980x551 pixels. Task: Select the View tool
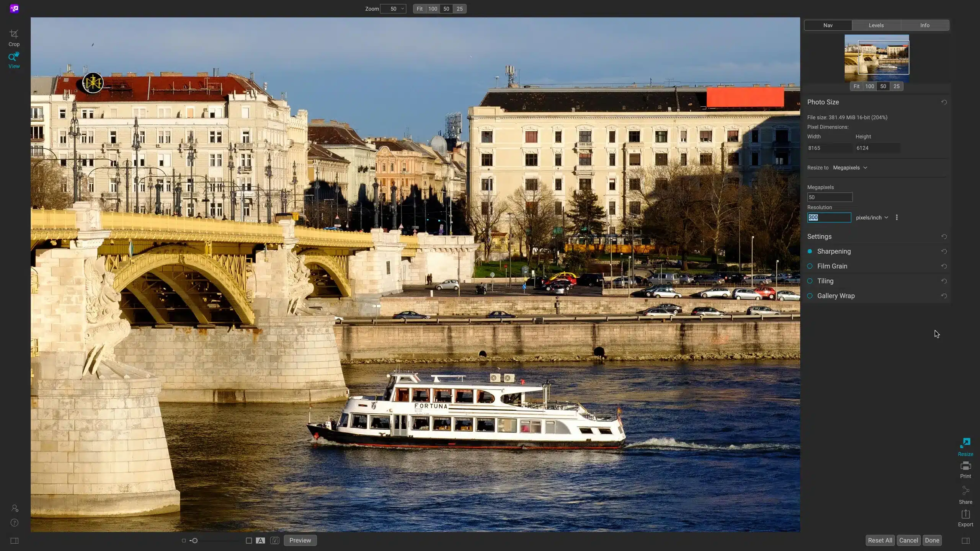click(14, 60)
